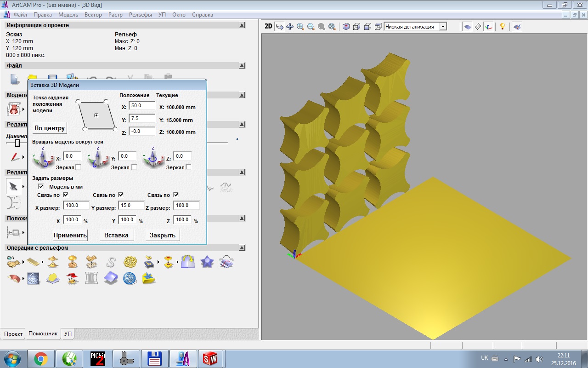Toggle the Y axis Зеркал mirror checkbox
Viewport: 588px width, 368px height.
tap(134, 167)
